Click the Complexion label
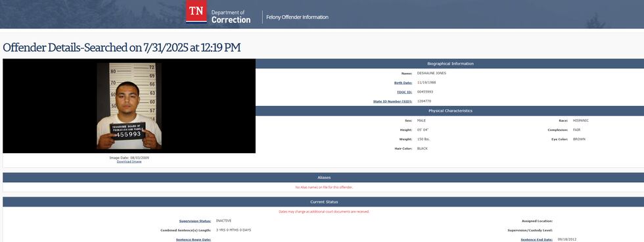The height and width of the screenshot is (242, 644). [558, 130]
